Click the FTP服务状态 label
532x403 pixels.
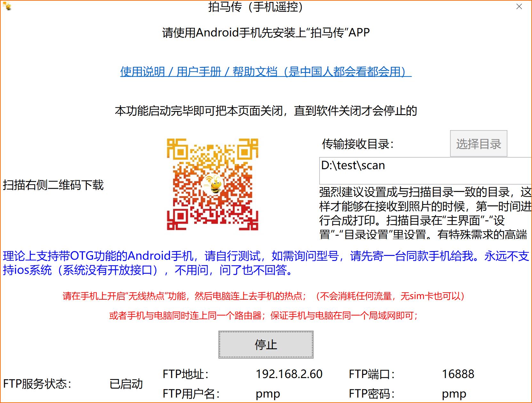coord(37,384)
